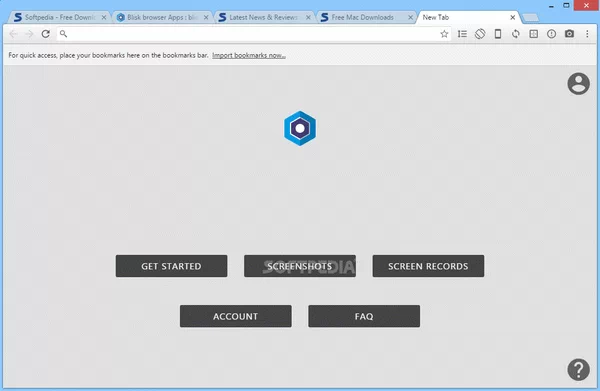600x391 pixels.
Task: Close the Softpedia - Free Downloads tab
Action: pyautogui.click(x=104, y=18)
